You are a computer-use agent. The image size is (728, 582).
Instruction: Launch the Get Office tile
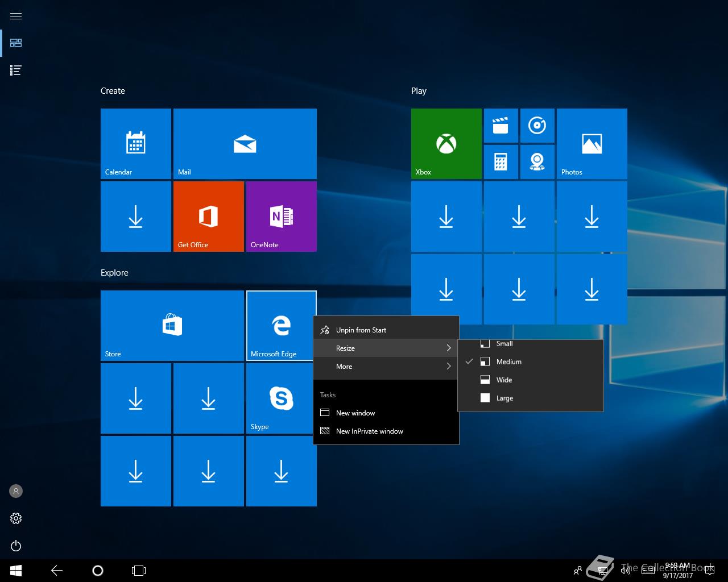209,217
